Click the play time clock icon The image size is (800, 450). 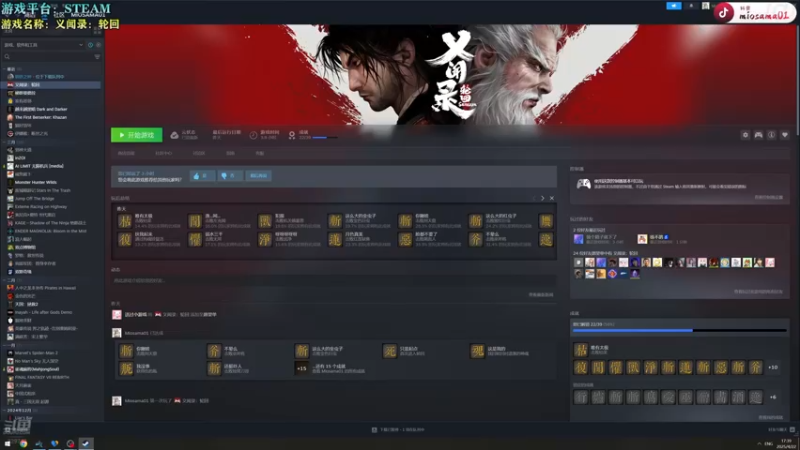[x=253, y=135]
